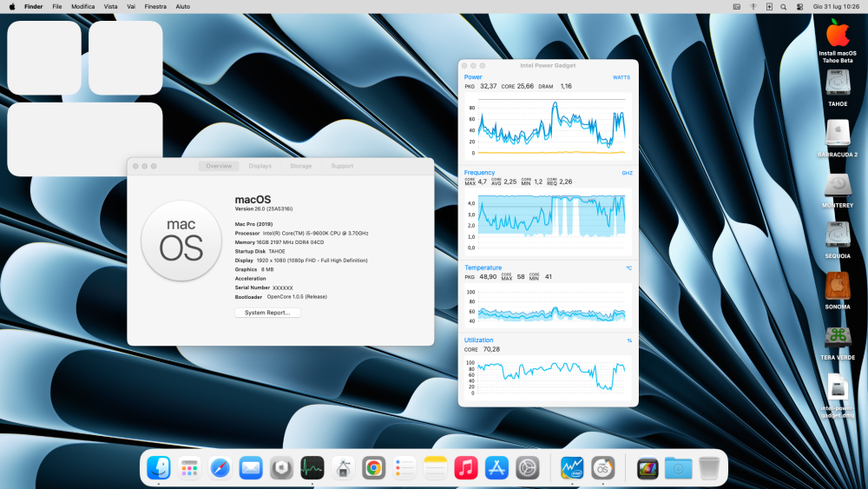The height and width of the screenshot is (489, 868).
Task: Click battery charging status menu icon
Action: [x=769, y=7]
